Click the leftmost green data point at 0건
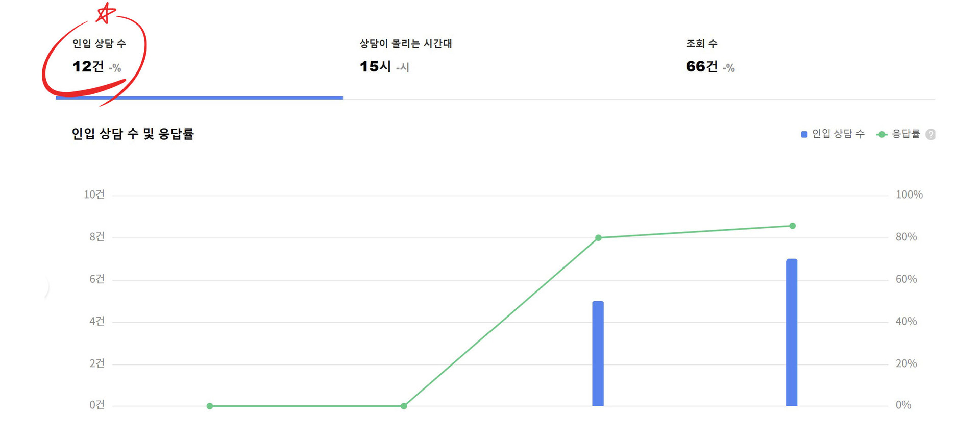This screenshot has width=980, height=438. [209, 405]
